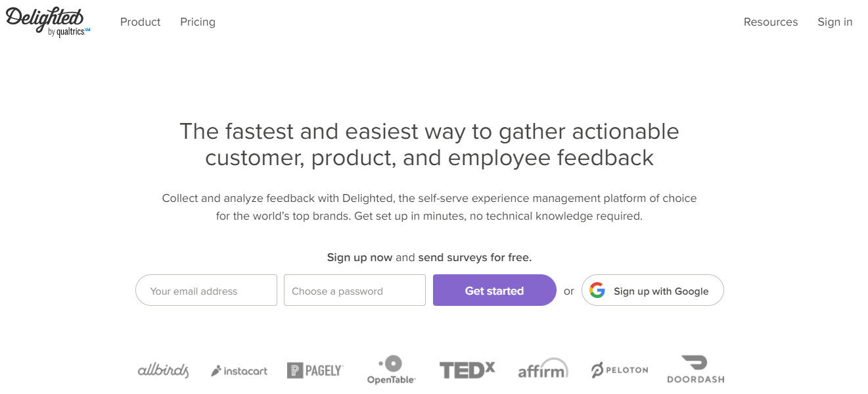
Task: Open the Product menu
Action: (141, 22)
